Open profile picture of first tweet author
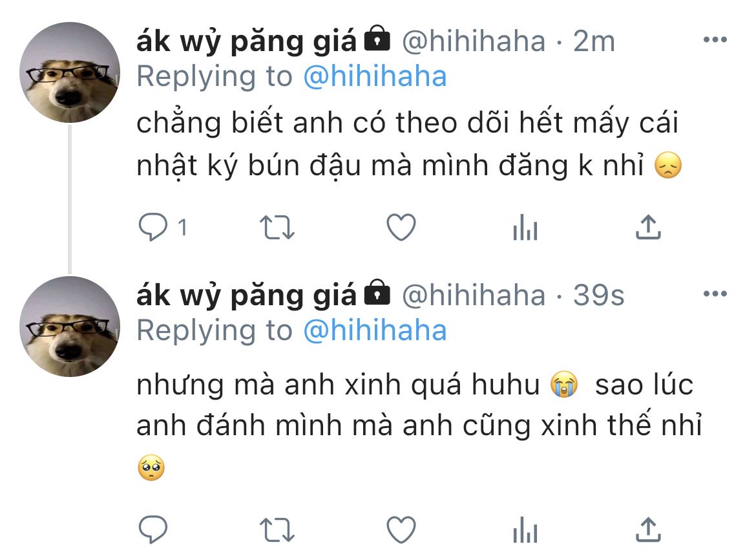Screen dimensions: 756x549 [x=70, y=72]
